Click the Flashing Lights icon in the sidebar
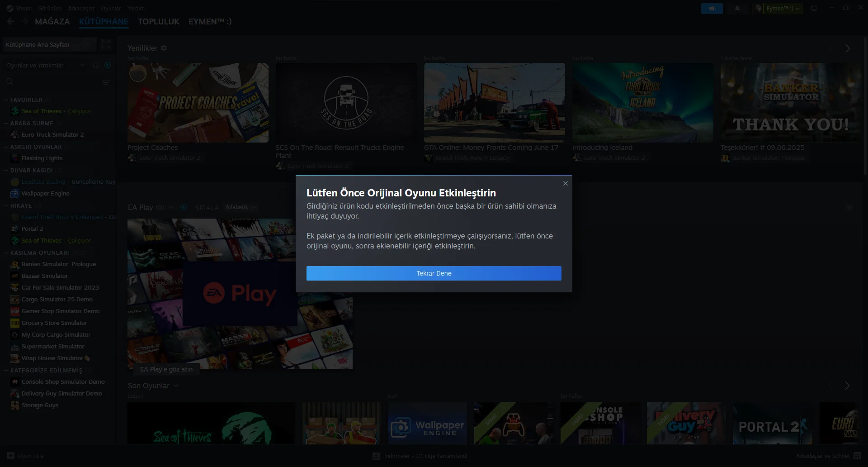Image resolution: width=868 pixels, height=467 pixels. click(x=15, y=158)
